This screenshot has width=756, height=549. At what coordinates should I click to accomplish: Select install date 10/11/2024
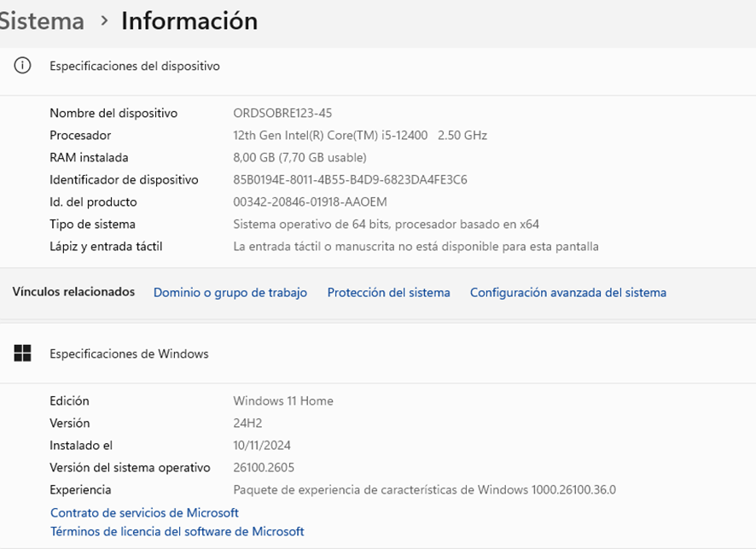(x=262, y=445)
